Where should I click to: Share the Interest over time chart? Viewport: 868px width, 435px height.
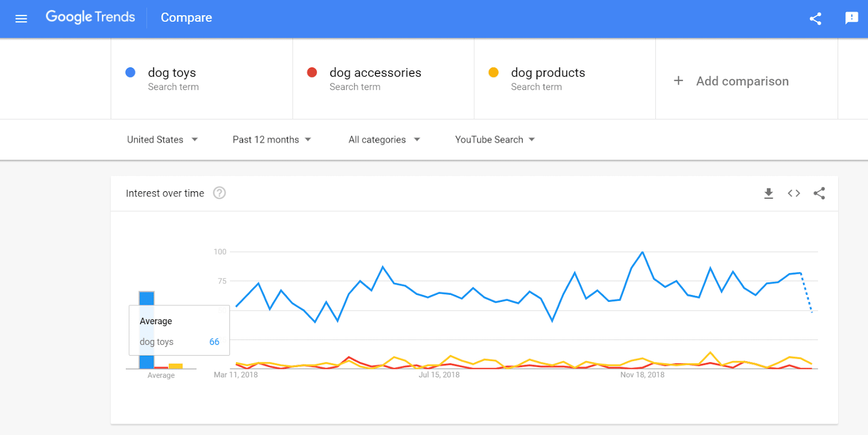pyautogui.click(x=819, y=193)
